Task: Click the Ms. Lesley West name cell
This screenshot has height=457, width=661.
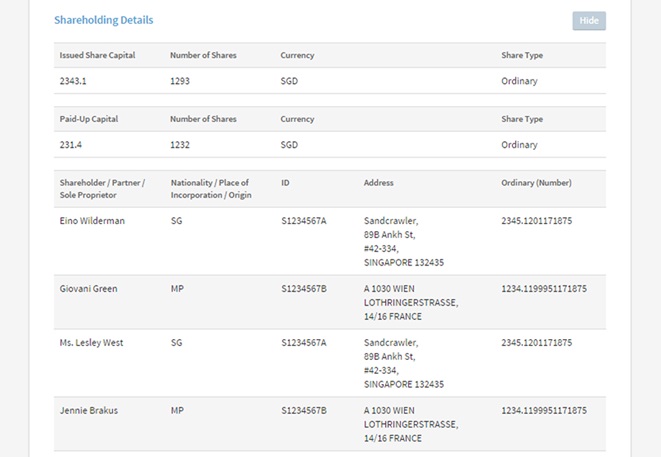Action: tap(92, 343)
